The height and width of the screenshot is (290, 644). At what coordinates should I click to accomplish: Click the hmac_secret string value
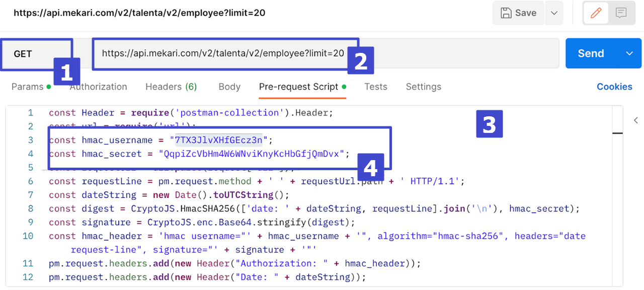pyautogui.click(x=252, y=154)
